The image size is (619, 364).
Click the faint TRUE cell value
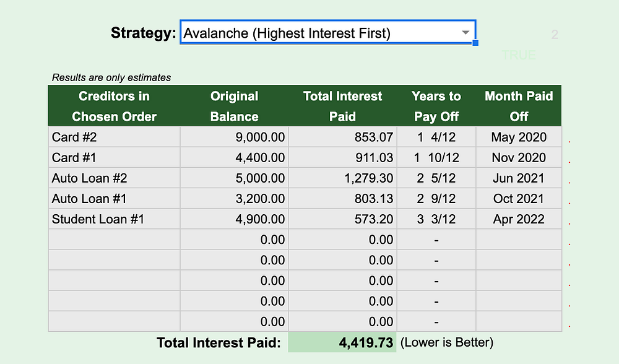(x=519, y=55)
